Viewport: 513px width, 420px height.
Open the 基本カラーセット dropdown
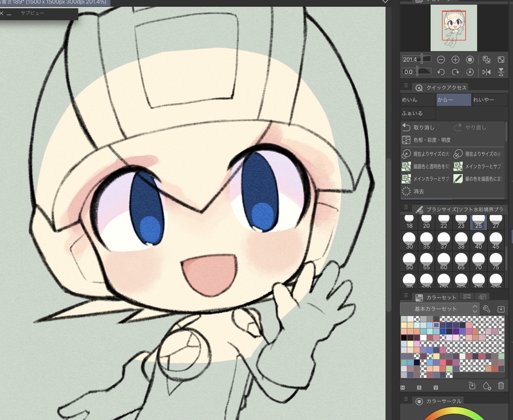coord(439,309)
